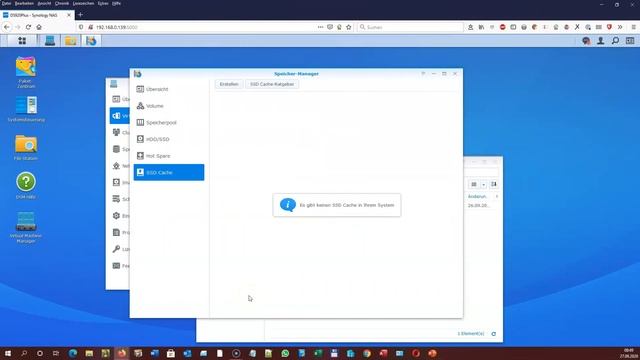Open the DSM main menu grid icon

click(x=22, y=40)
